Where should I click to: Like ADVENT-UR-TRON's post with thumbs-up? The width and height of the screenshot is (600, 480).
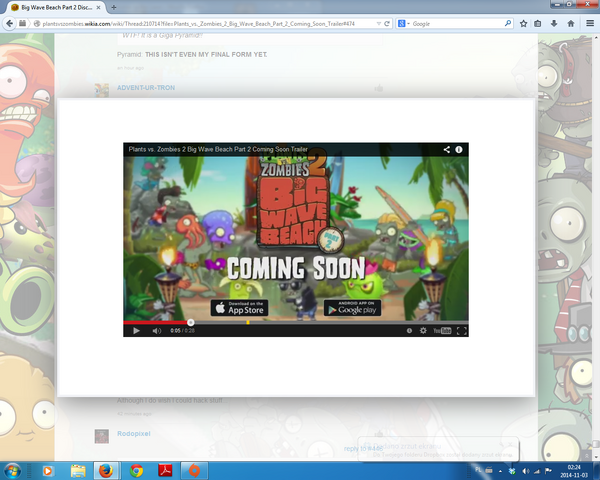coord(379,88)
